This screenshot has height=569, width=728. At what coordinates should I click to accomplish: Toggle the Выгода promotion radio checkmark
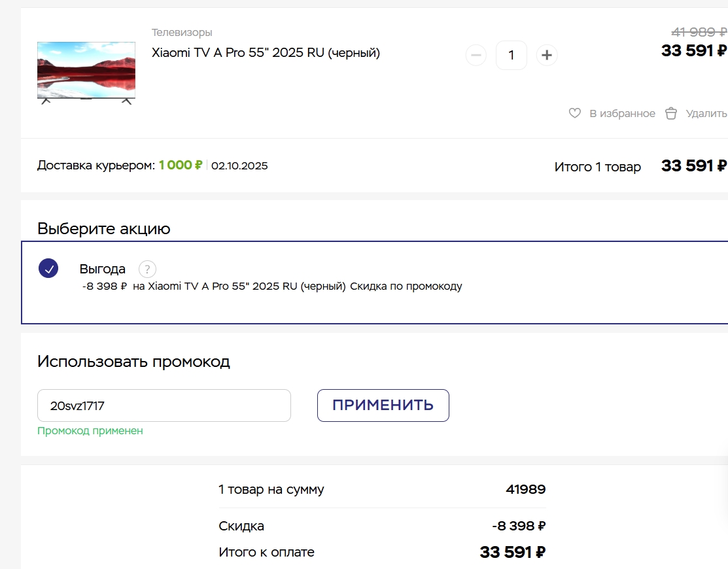(x=48, y=268)
